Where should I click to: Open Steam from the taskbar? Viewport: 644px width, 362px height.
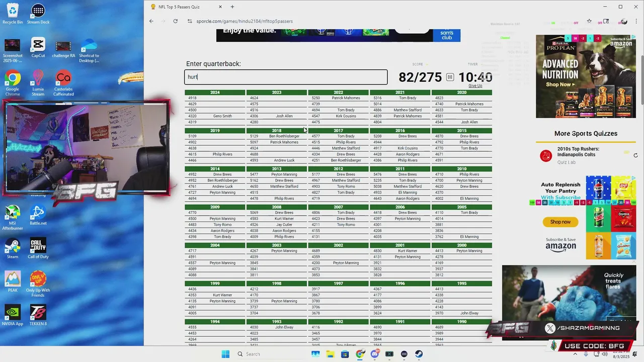419,354
